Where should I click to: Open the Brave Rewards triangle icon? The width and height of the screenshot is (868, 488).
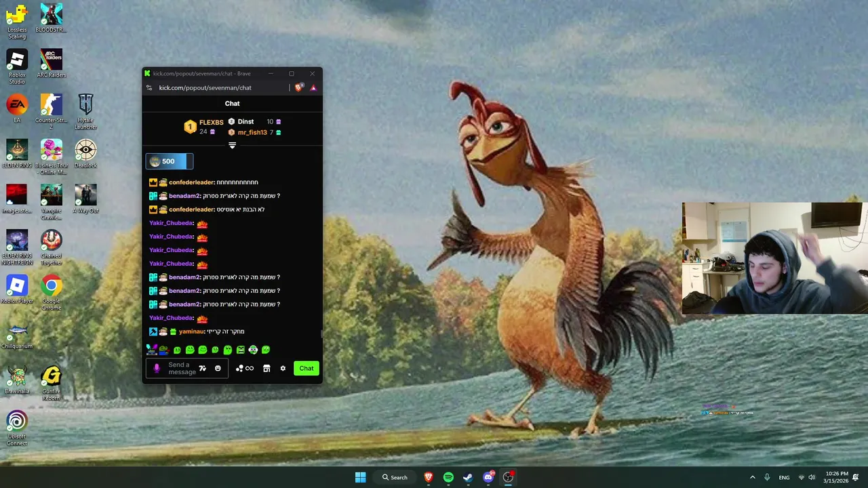point(313,87)
